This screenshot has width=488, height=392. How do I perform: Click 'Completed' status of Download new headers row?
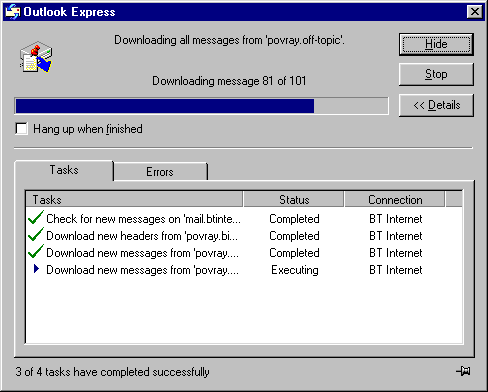pos(294,236)
